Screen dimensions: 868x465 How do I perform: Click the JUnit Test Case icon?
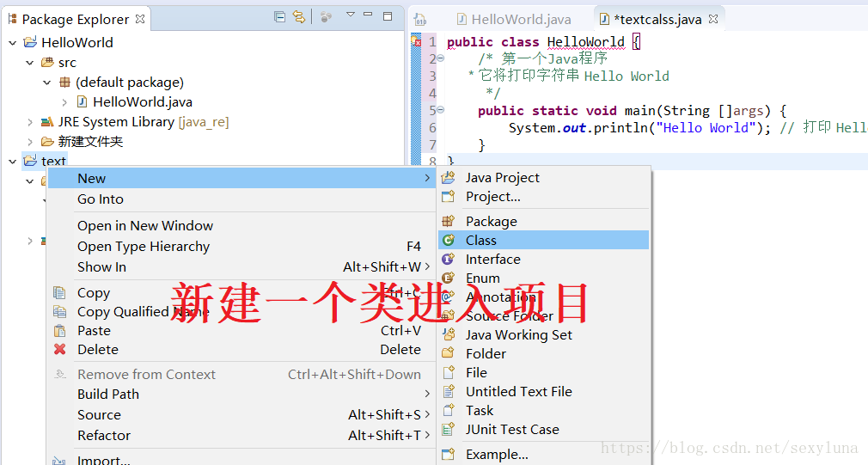449,429
